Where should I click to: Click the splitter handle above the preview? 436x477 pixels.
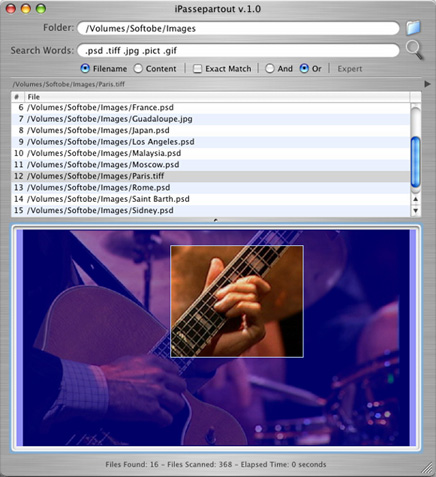[x=216, y=220]
